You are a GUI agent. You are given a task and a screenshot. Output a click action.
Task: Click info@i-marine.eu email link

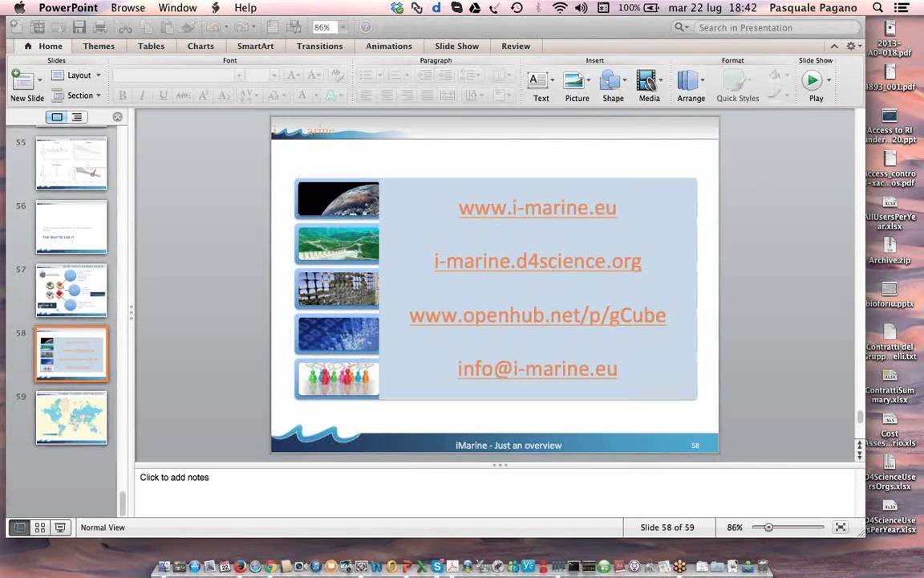click(537, 368)
